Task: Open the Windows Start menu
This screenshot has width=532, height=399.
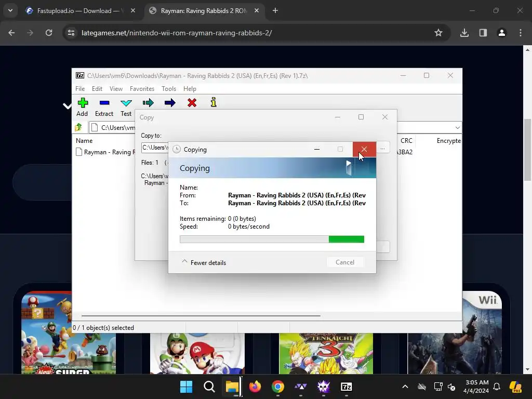Action: (x=187, y=387)
